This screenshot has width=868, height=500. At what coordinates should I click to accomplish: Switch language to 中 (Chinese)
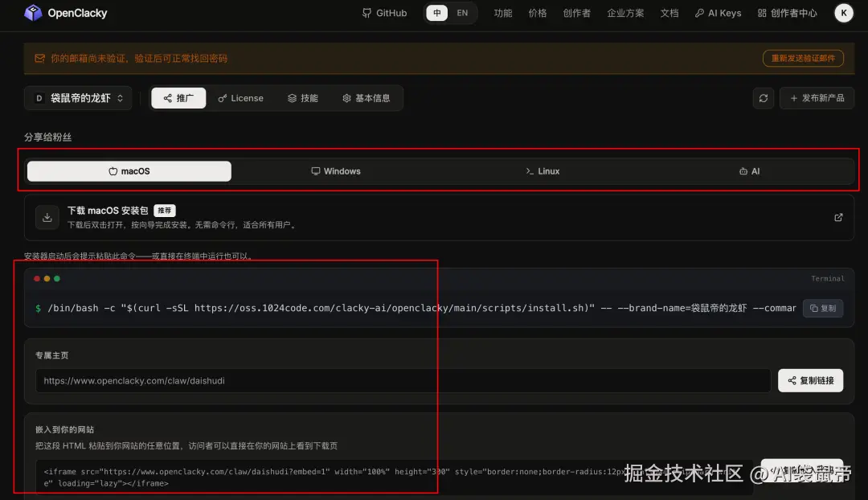tap(436, 13)
